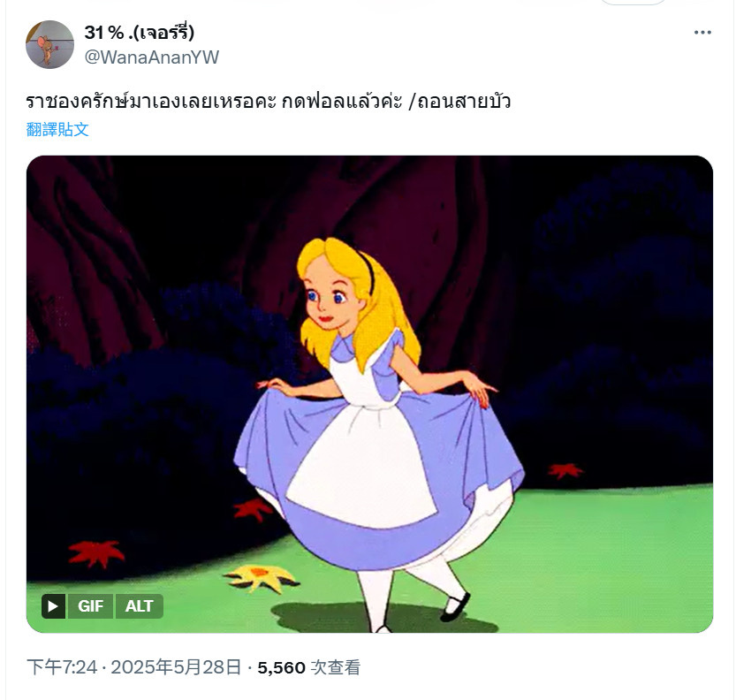The image size is (736, 700).
Task: Click the 次查看 views label
Action: pos(336,667)
